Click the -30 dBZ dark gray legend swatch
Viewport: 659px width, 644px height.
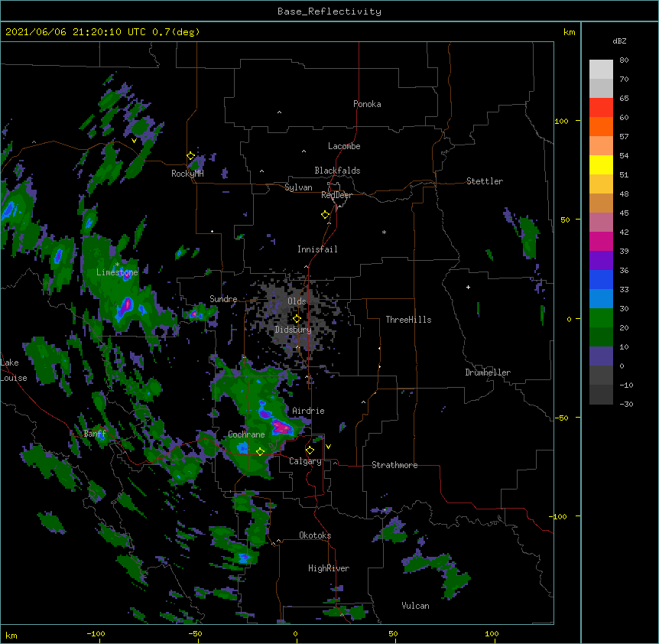coord(601,395)
